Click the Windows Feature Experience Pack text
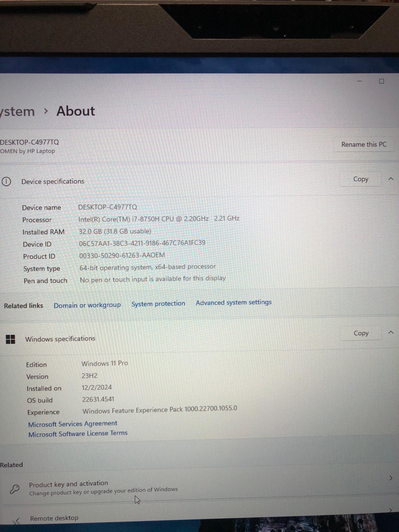Image resolution: width=399 pixels, height=532 pixels. coord(160,410)
